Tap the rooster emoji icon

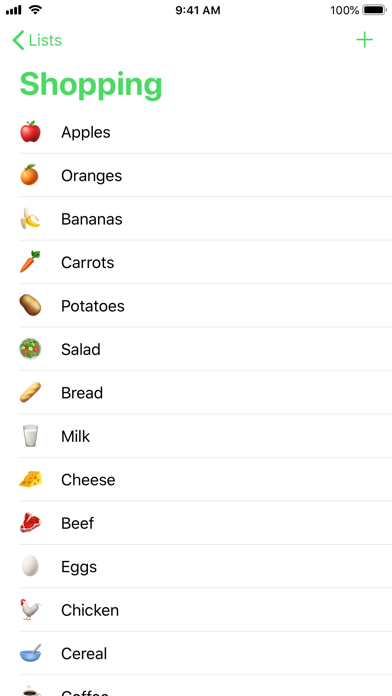pyautogui.click(x=30, y=609)
